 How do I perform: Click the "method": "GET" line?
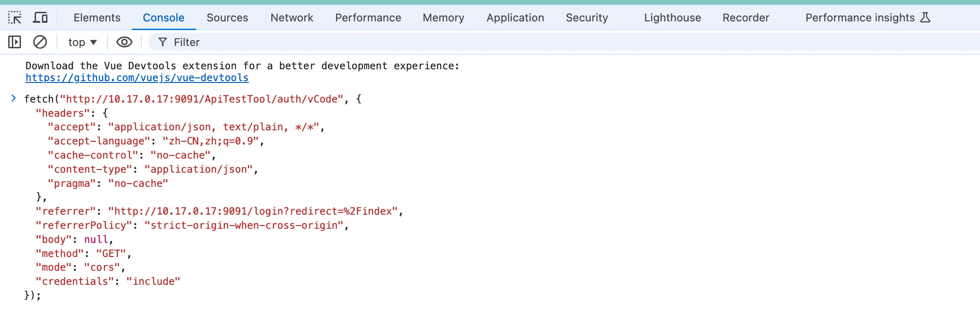(x=83, y=254)
